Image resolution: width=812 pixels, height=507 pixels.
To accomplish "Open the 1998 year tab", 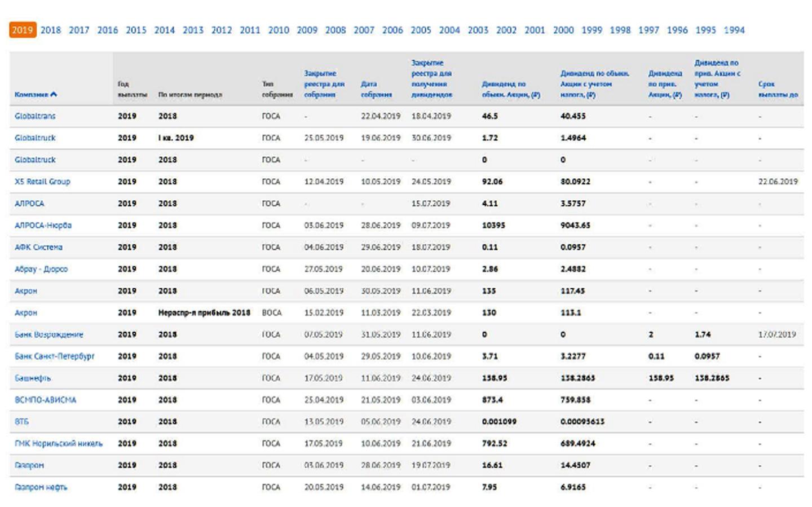I will [620, 30].
